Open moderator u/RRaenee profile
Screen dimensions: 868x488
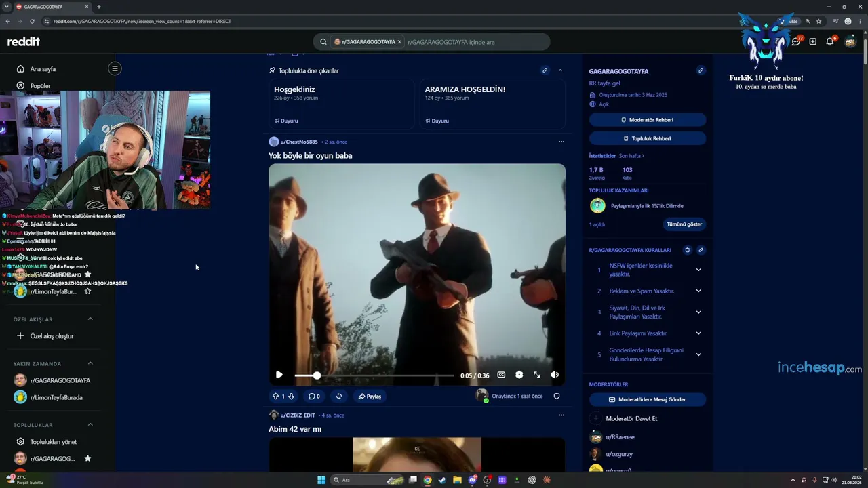pyautogui.click(x=620, y=437)
